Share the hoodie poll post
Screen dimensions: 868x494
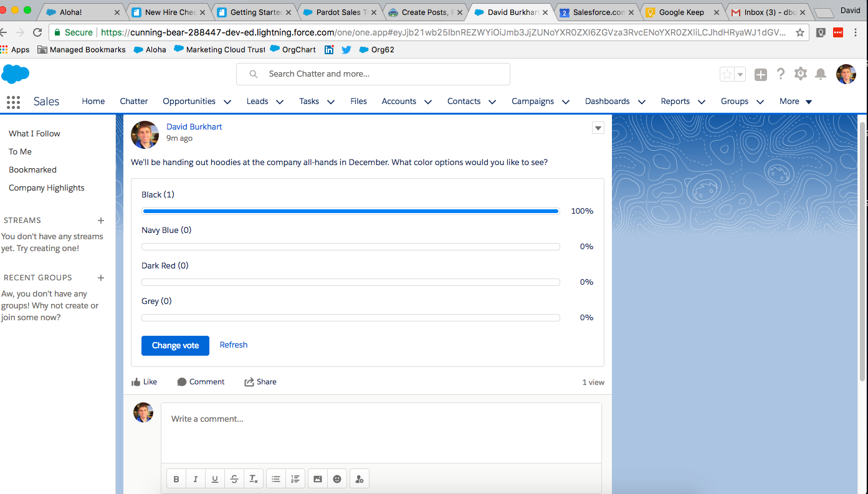tap(260, 382)
